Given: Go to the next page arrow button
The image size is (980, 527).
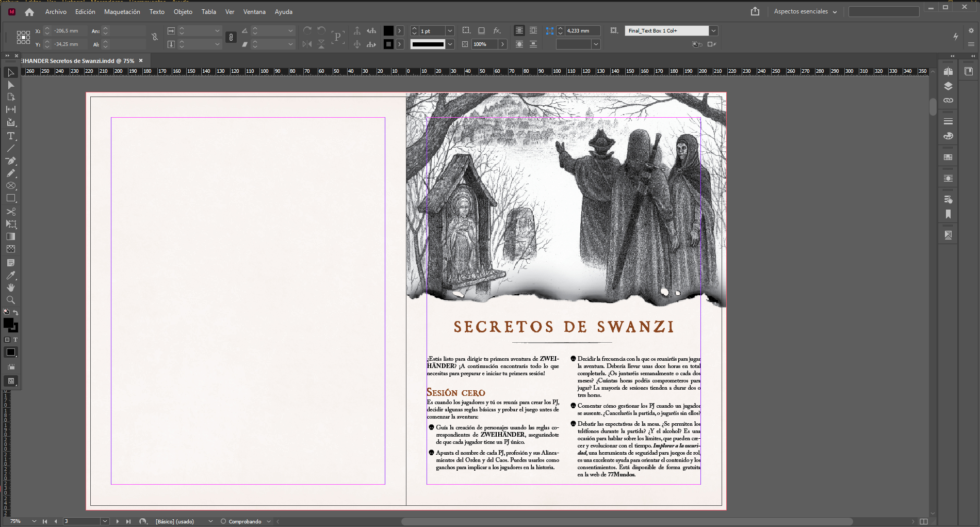Looking at the screenshot, I should coord(118,521).
